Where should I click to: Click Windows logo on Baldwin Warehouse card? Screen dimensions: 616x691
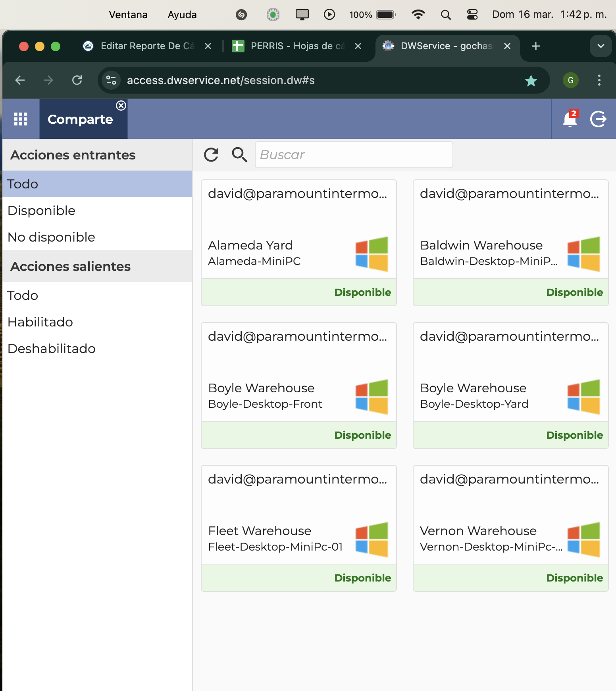584,254
